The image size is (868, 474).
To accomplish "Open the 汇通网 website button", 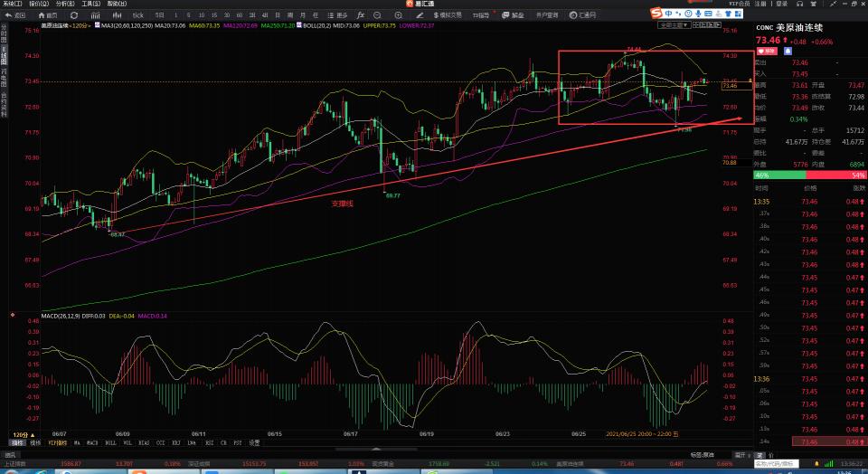I will 582,15.
